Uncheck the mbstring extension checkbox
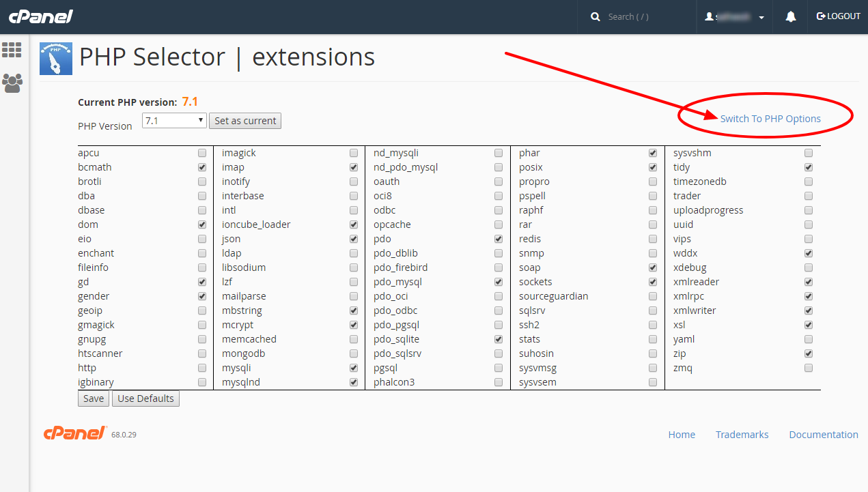This screenshot has height=492, width=868. click(x=354, y=310)
